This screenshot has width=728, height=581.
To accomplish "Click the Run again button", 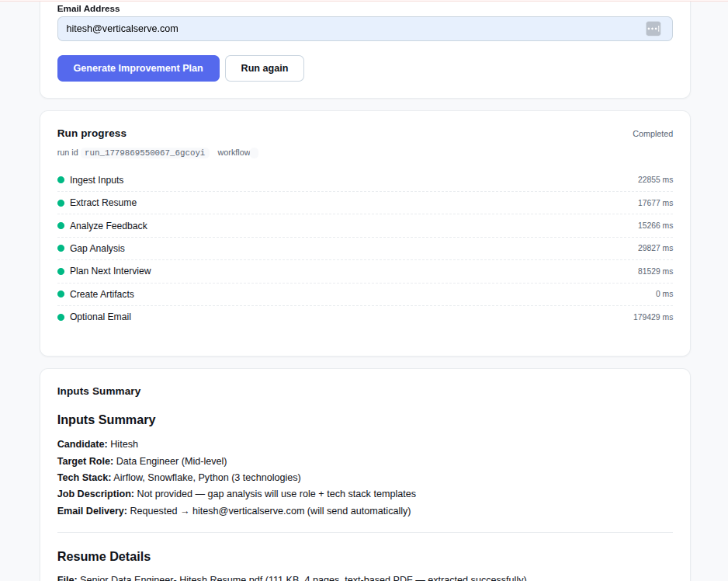I will (265, 68).
